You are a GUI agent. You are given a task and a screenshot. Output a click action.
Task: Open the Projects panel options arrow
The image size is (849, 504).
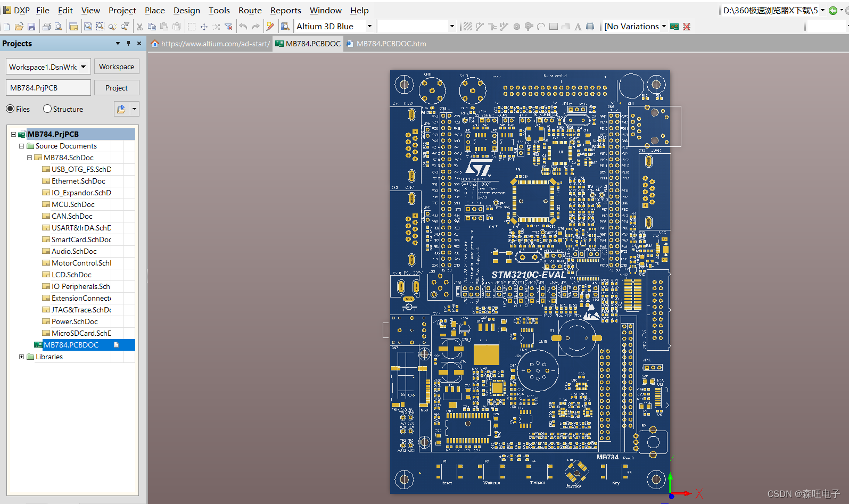pyautogui.click(x=118, y=43)
